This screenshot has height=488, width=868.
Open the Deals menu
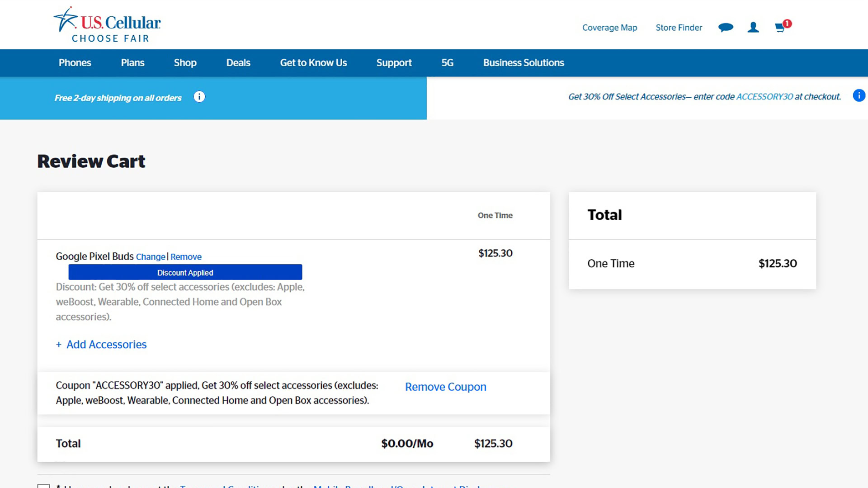click(x=238, y=63)
